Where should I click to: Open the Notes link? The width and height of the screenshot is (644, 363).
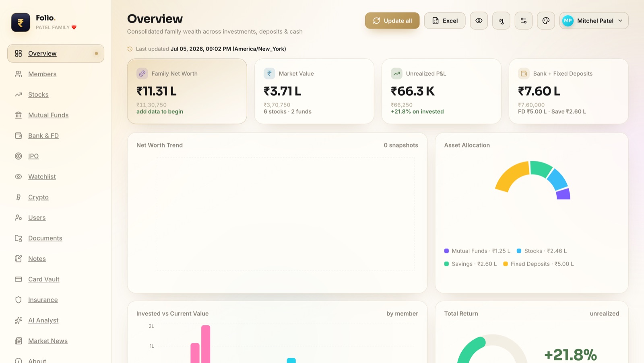pyautogui.click(x=37, y=258)
